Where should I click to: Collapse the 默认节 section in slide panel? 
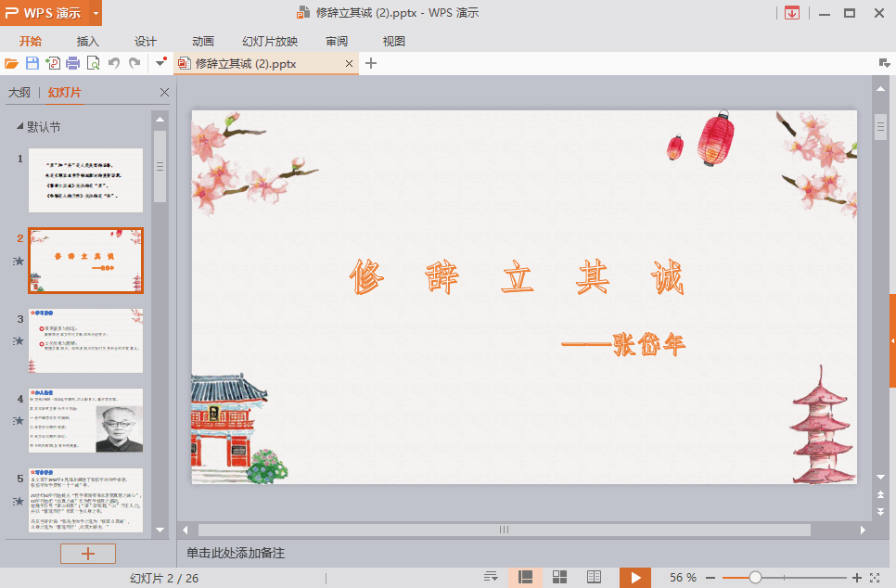(x=21, y=127)
